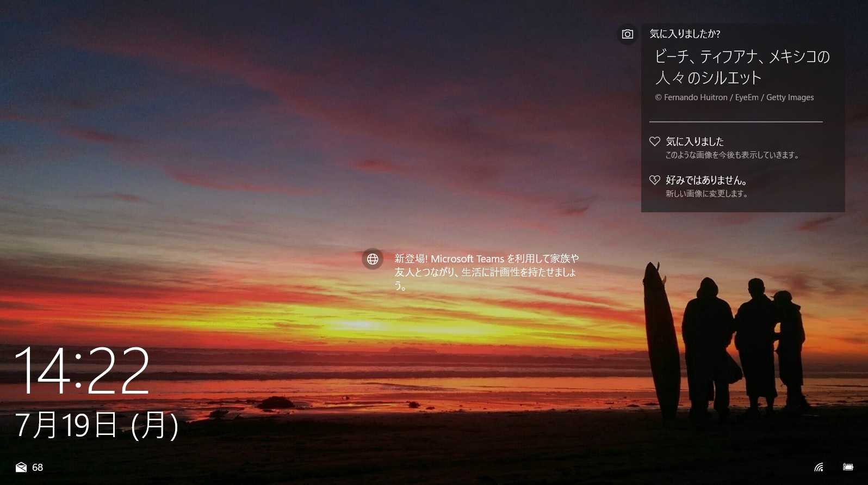Click the date 7月19日 (月)
Viewport: 868px width, 485px height.
pos(97,425)
